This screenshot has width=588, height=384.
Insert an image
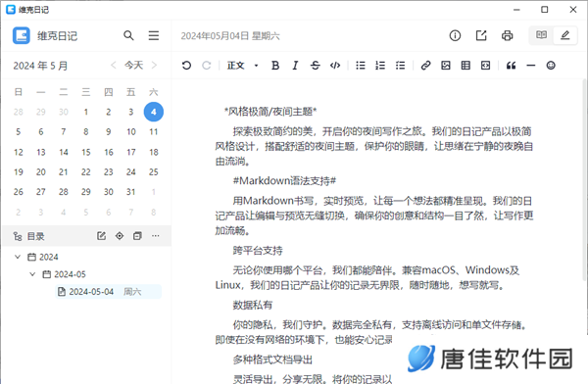(446, 66)
